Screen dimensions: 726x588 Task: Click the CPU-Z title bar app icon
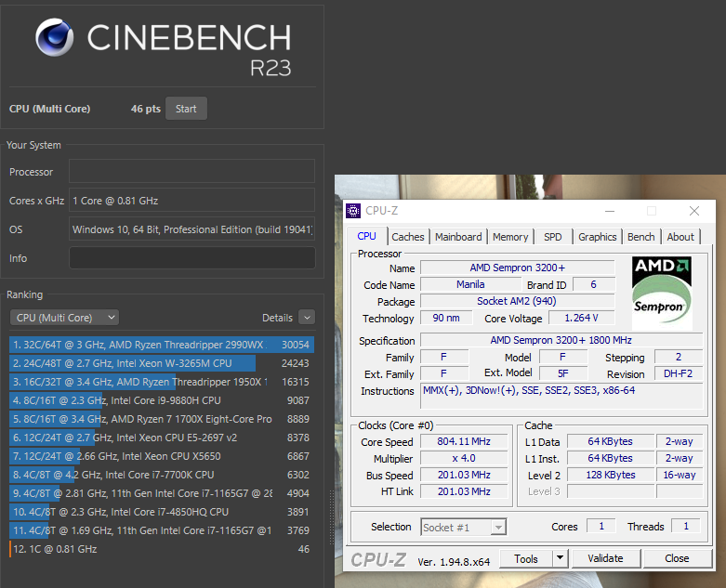pyautogui.click(x=353, y=211)
